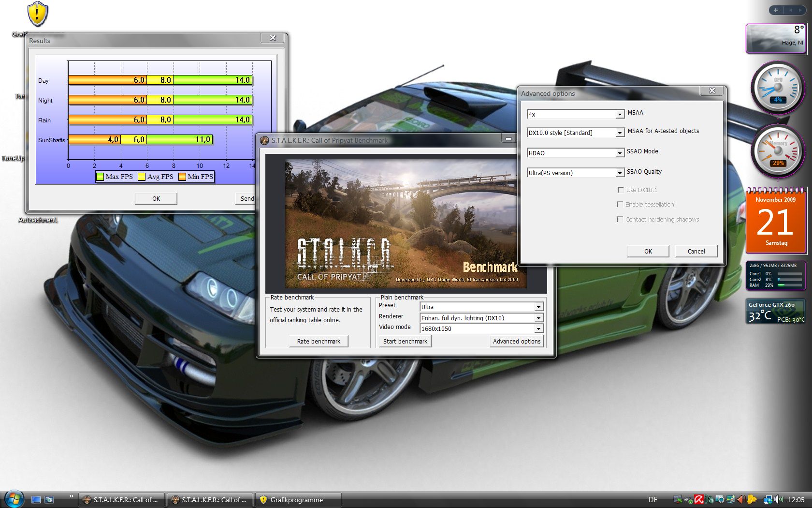Expand the quick launch overflow chevron

[x=72, y=496]
